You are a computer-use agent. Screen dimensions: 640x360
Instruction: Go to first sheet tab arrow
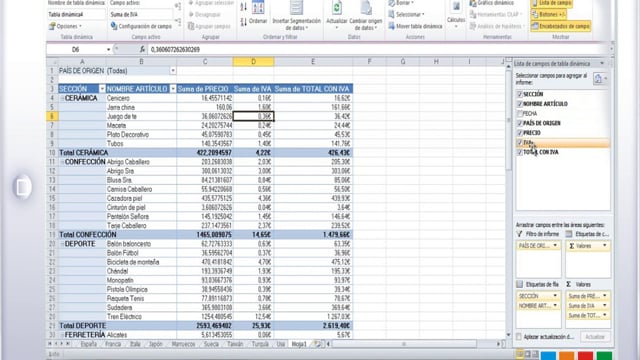[51, 344]
